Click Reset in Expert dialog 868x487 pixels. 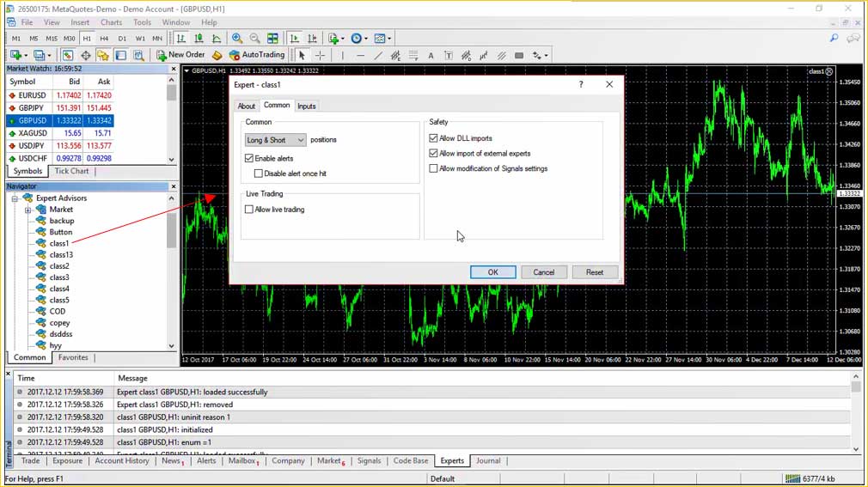tap(595, 271)
